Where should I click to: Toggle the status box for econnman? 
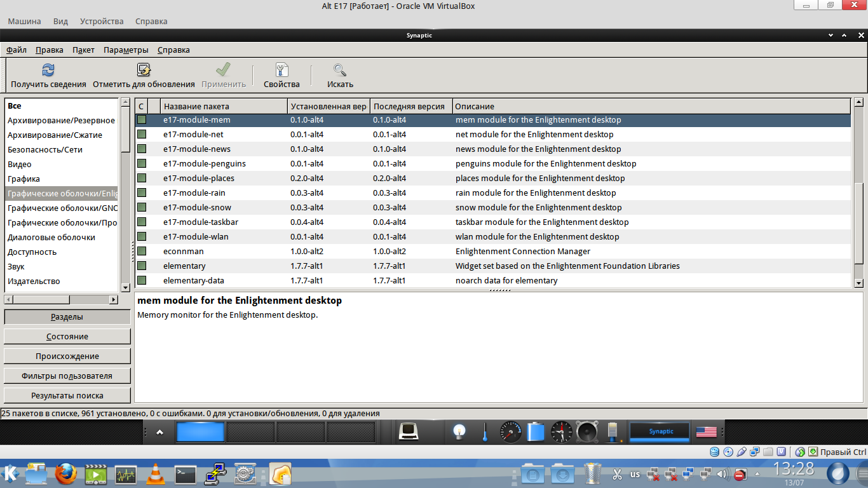tap(142, 251)
